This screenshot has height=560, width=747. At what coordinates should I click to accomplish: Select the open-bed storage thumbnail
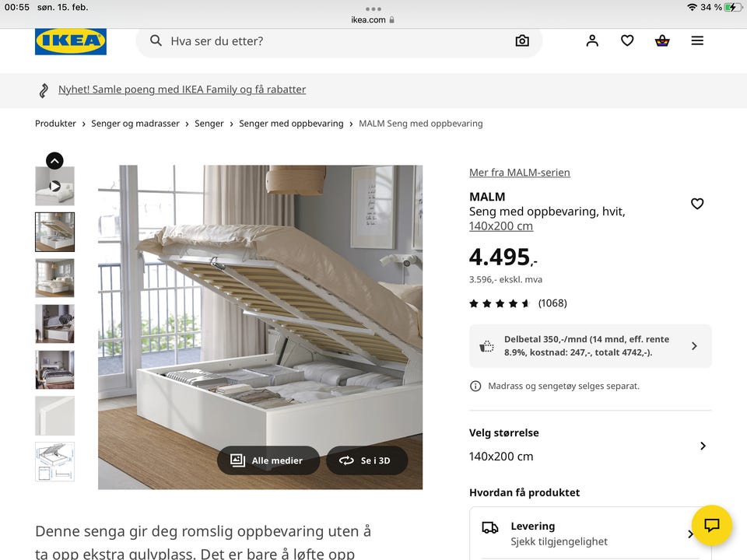click(x=54, y=232)
